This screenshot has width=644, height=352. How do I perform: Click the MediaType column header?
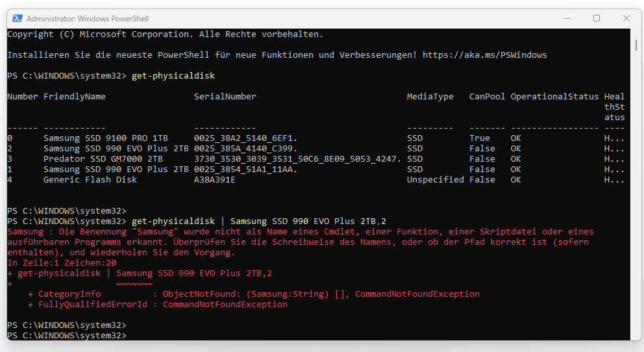click(x=430, y=97)
